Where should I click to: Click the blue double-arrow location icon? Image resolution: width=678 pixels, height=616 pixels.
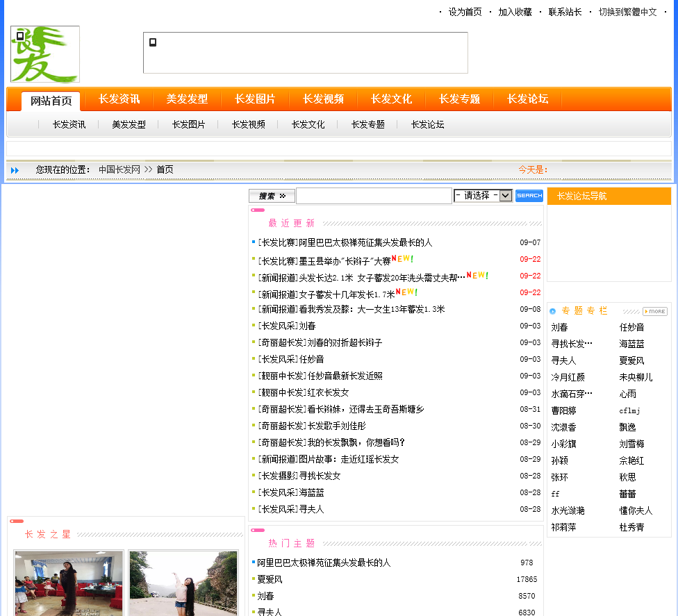(x=15, y=170)
